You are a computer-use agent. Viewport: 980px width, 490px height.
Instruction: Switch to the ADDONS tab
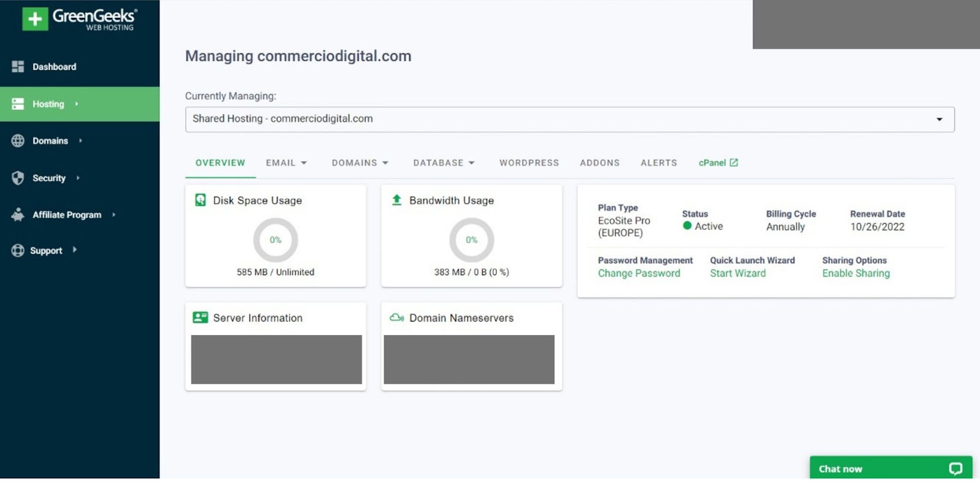tap(600, 163)
